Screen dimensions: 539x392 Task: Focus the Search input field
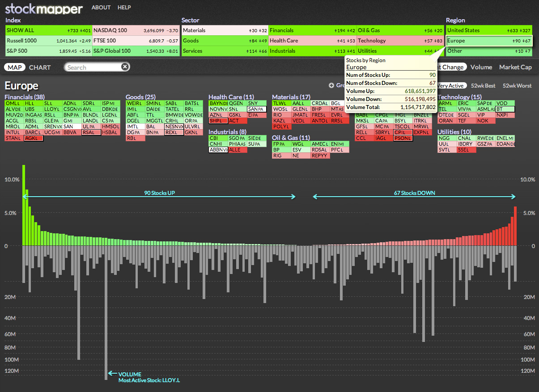(x=96, y=67)
